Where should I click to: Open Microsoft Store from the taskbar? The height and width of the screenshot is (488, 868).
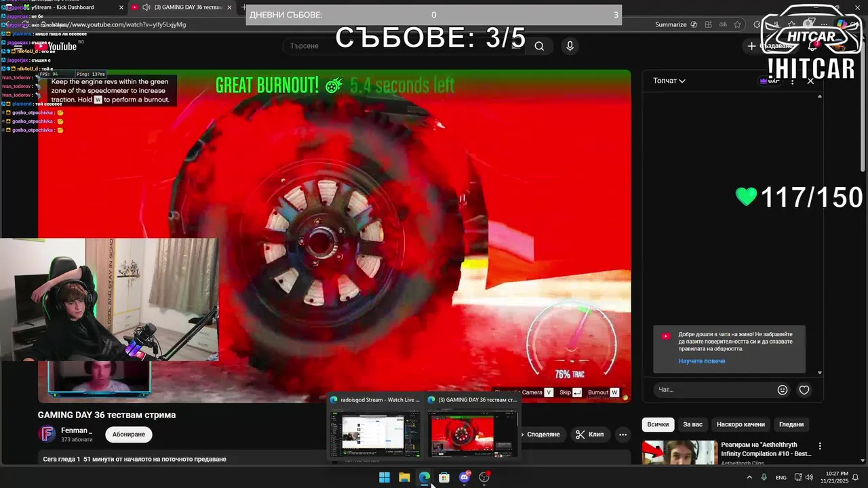coord(444,477)
